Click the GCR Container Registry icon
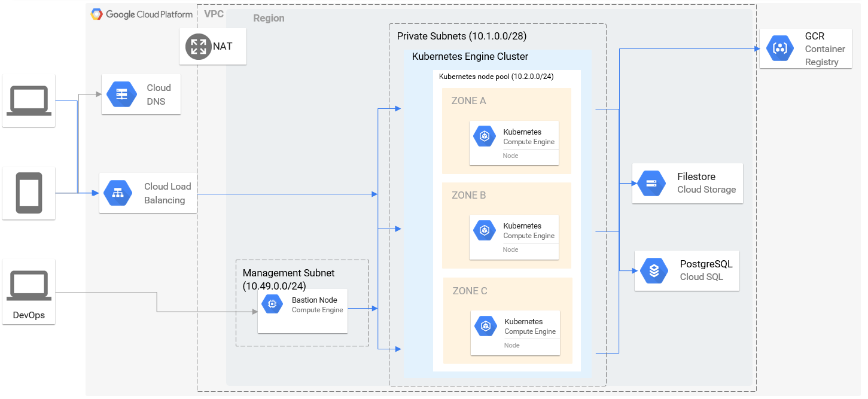Image resolution: width=868 pixels, height=399 pixels. [x=780, y=48]
